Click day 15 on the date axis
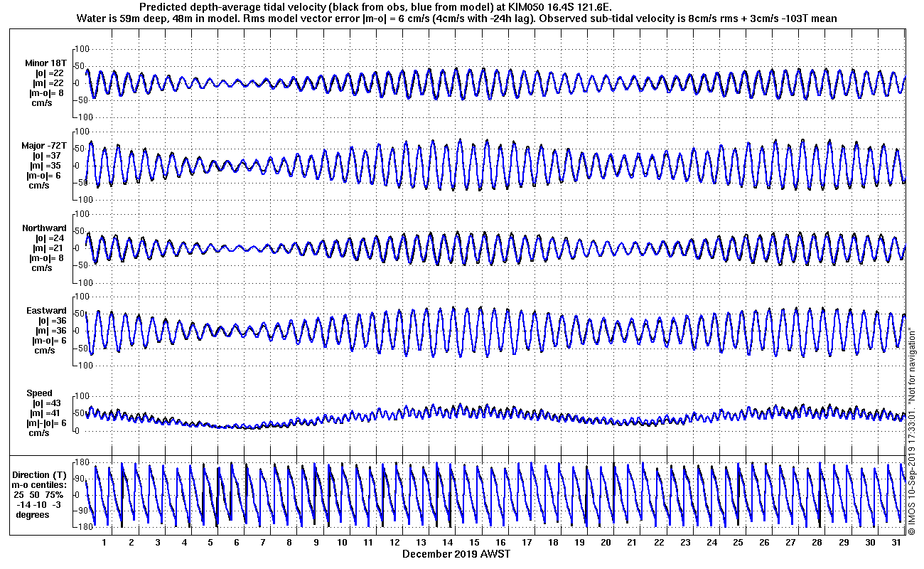Viewport: 924px width, 569px height. (474, 542)
